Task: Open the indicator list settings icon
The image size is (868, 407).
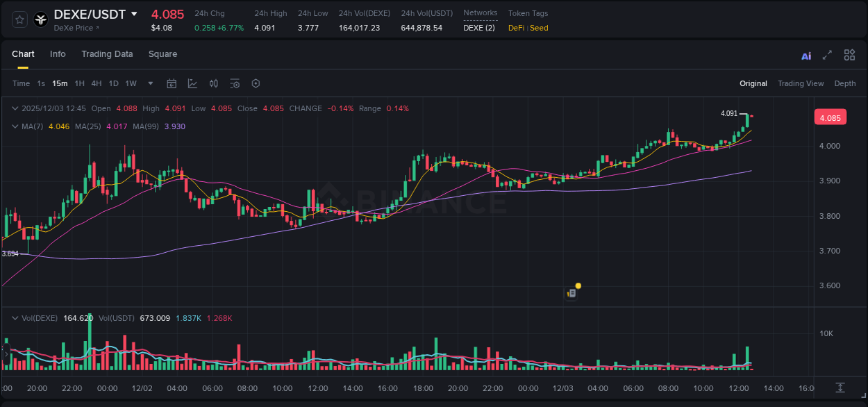Action: (234, 83)
